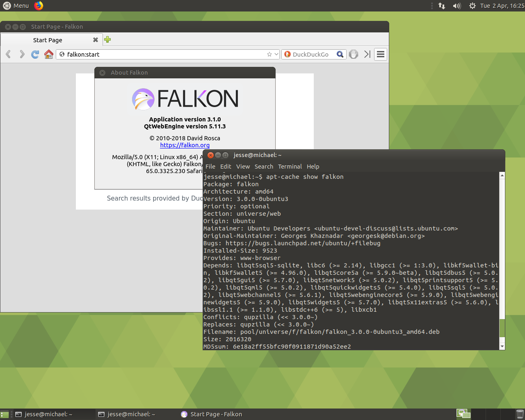
Task: Open terminal Edit menu
Action: pos(226,167)
